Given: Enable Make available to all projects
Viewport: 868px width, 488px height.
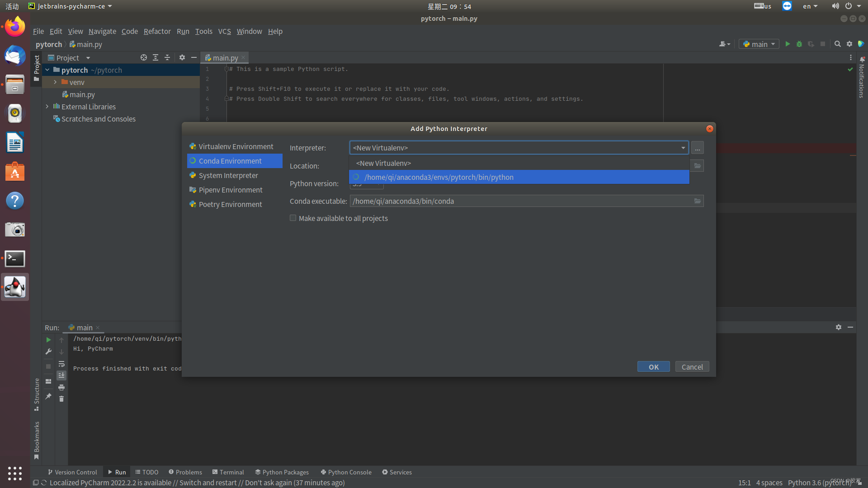Looking at the screenshot, I should (293, 218).
